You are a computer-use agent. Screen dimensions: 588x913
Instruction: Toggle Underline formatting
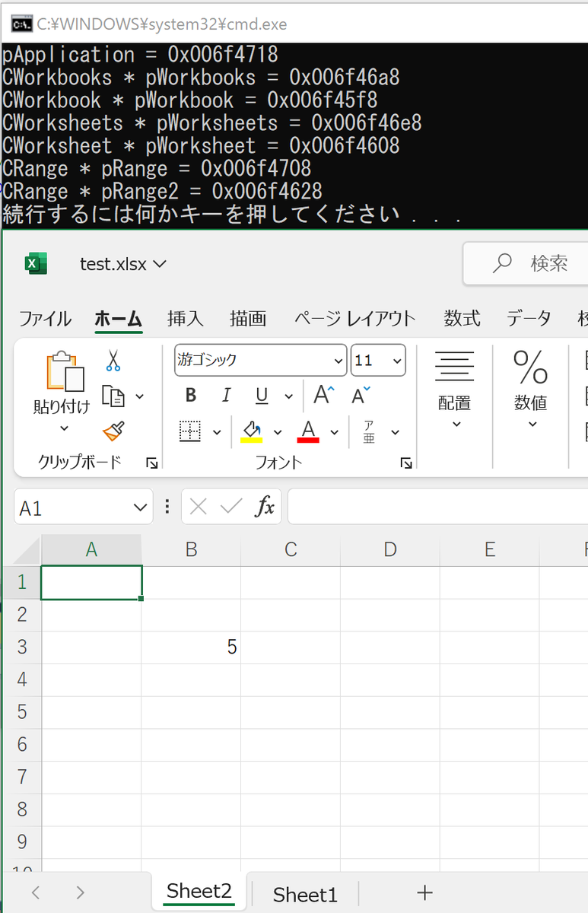point(262,396)
